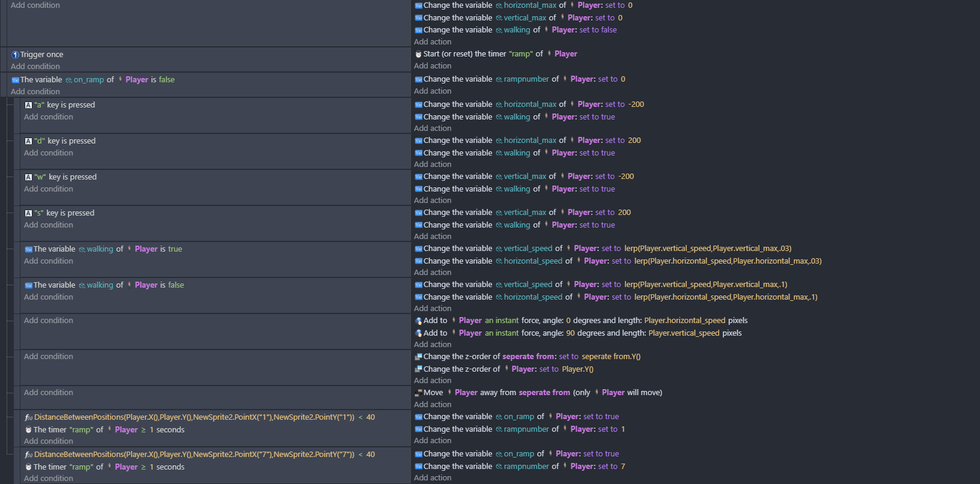980x484 pixels.
Task: Click function icon of PointX("1") distance condition
Action: (x=28, y=417)
